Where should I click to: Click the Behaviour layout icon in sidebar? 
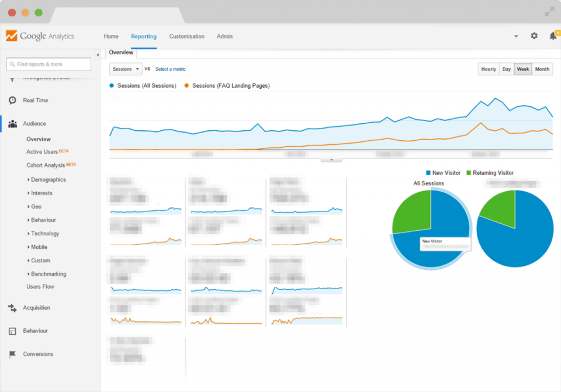point(12,331)
